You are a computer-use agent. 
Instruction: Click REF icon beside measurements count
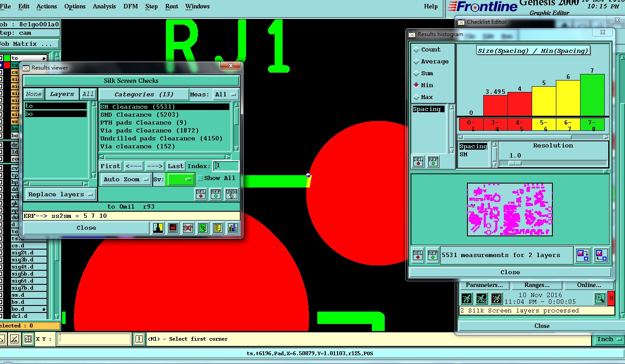click(433, 255)
